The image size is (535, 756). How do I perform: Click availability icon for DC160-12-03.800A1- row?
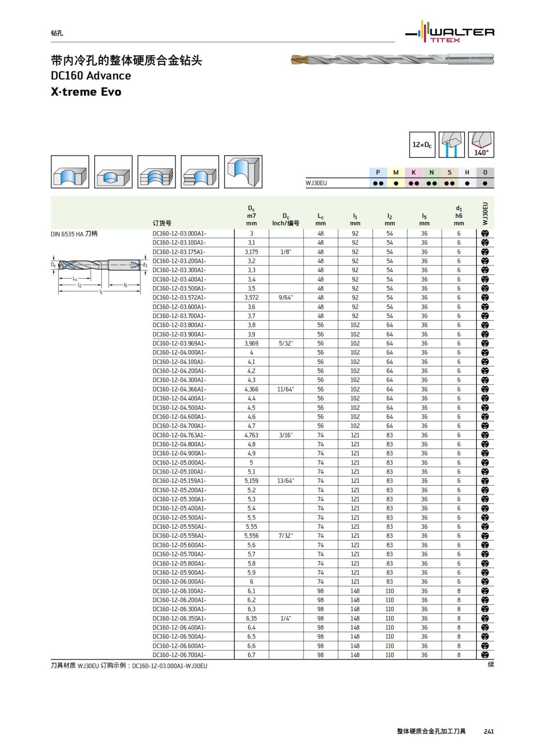coord(485,325)
